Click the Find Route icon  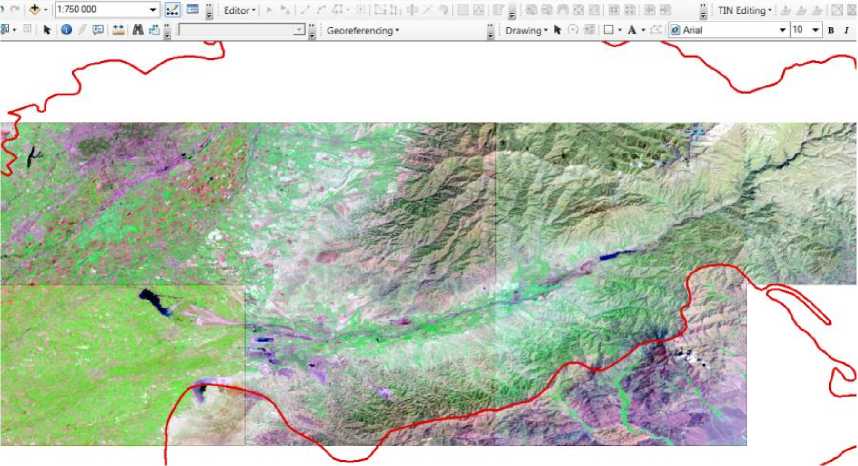[154, 30]
